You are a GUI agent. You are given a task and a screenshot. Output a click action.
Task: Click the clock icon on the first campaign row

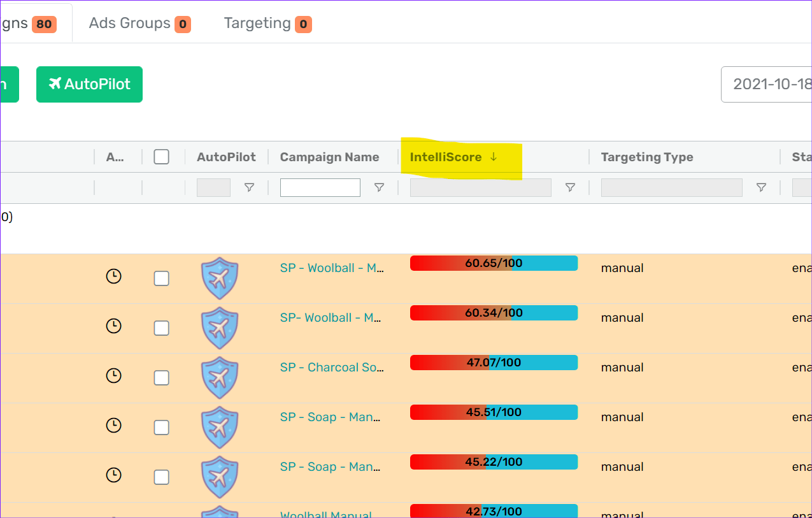point(113,276)
